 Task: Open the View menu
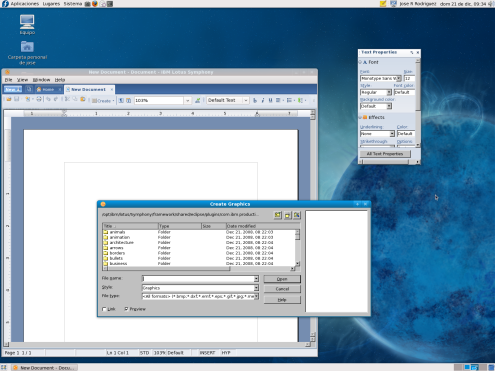(22, 80)
